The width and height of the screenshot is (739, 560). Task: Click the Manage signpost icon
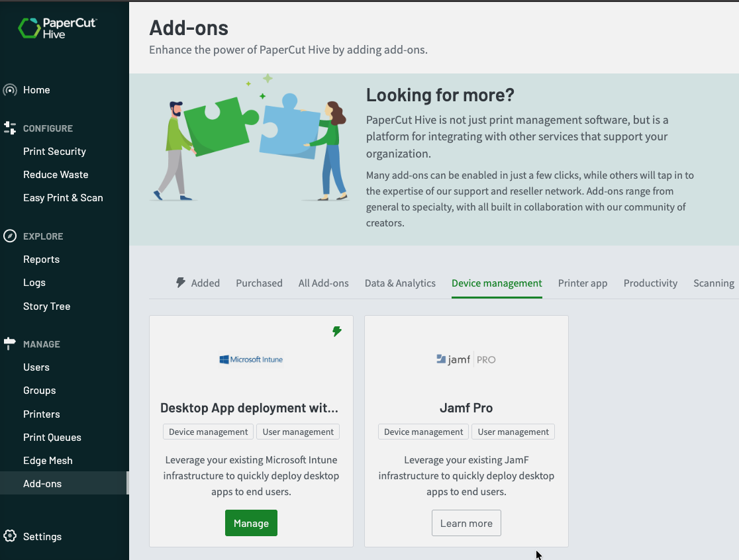point(9,344)
